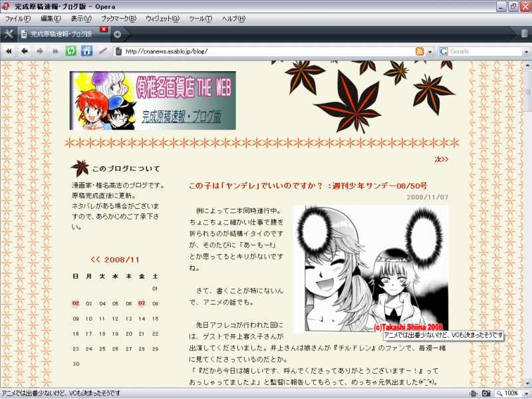Image resolution: width=532 pixels, height=399 pixels.
Task: Click calendar date 15
Action: 156,319
